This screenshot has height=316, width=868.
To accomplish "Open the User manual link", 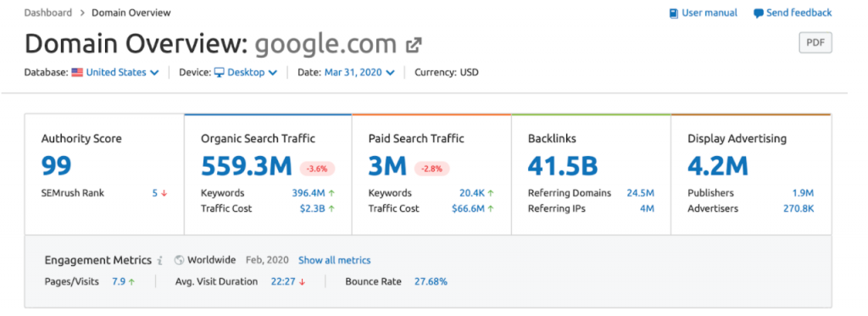I will point(709,13).
